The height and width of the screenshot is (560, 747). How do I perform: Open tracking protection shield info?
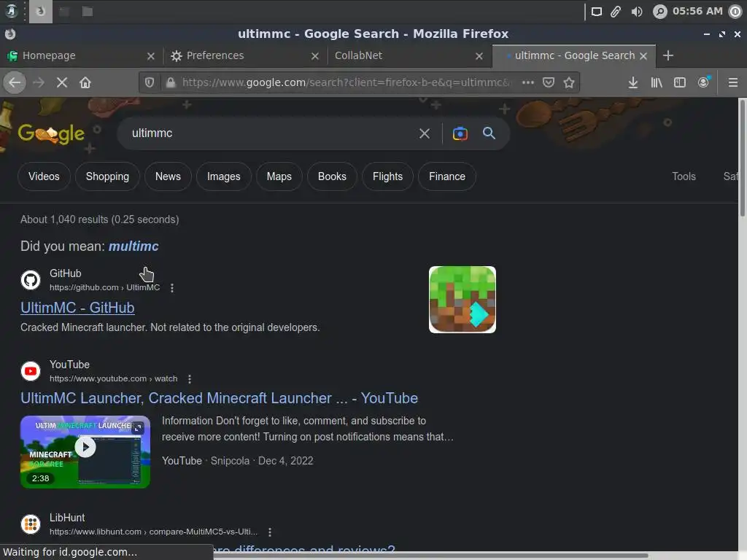pos(150,83)
